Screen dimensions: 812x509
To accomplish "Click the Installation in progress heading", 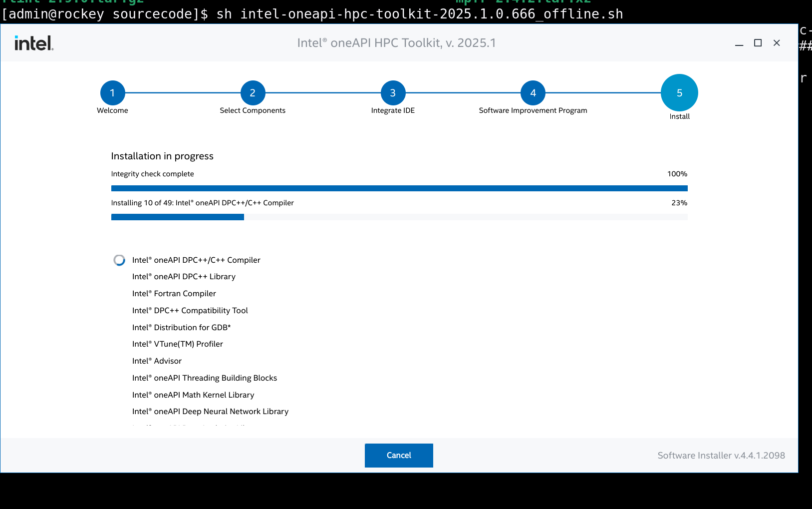I will coord(162,156).
